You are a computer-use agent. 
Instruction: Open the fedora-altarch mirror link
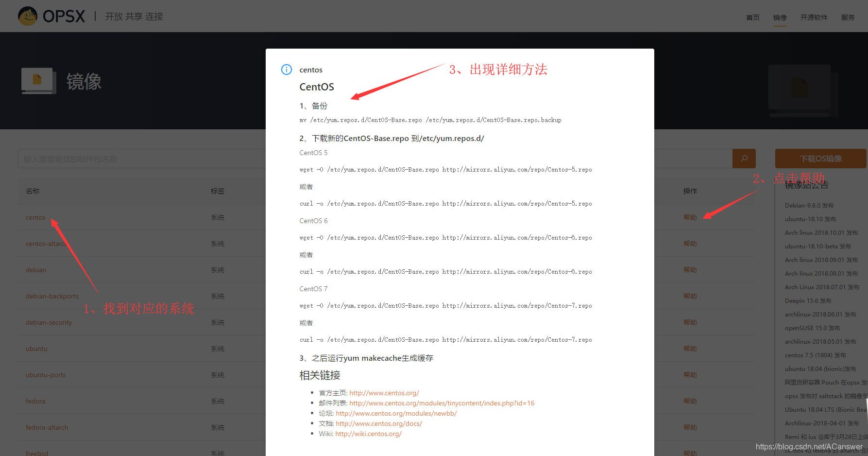tap(47, 427)
